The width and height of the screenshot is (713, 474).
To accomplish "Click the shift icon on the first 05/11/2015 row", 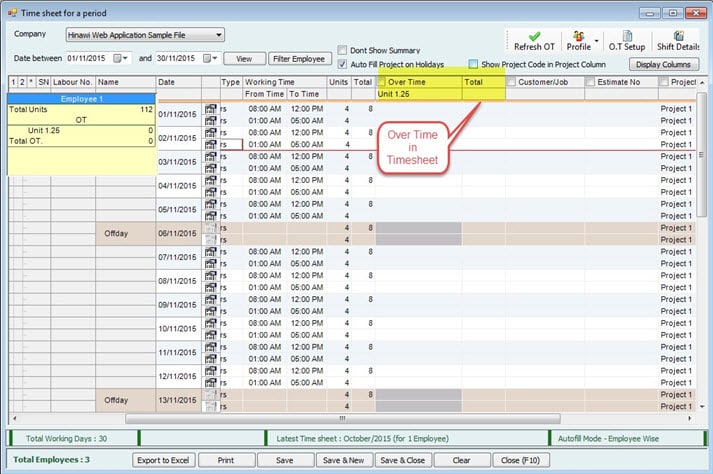I will 211,204.
